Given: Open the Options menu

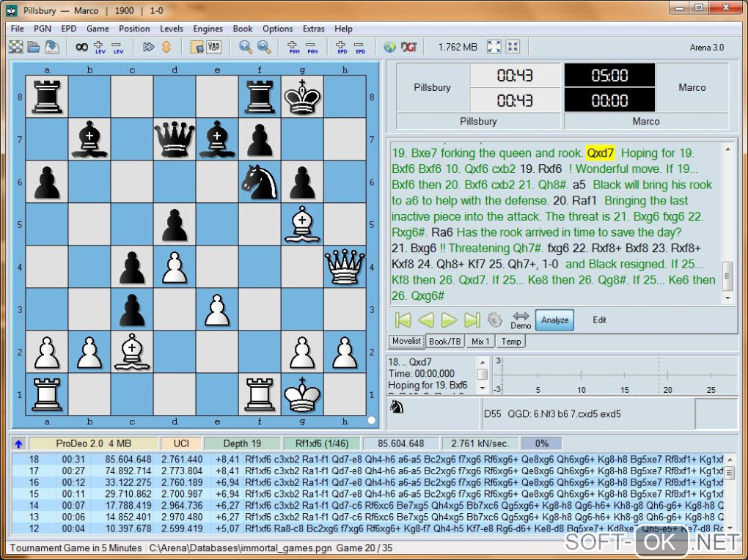Looking at the screenshot, I should click(277, 29).
